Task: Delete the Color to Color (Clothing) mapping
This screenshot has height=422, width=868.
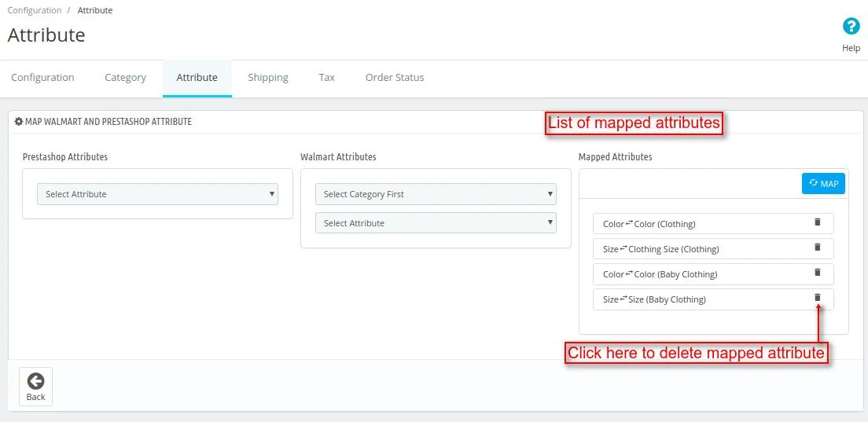Action: click(817, 222)
